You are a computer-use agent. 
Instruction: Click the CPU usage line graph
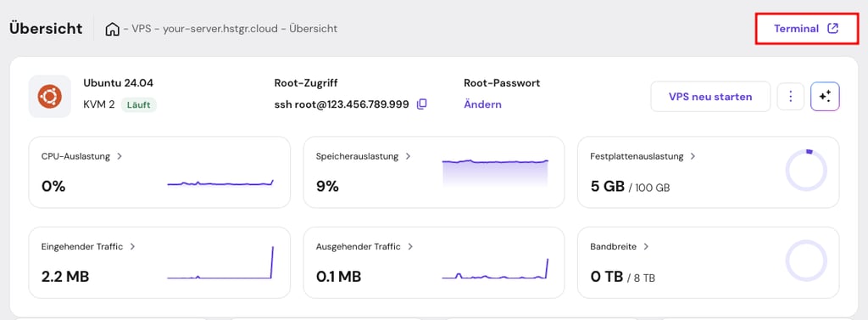coord(220,183)
